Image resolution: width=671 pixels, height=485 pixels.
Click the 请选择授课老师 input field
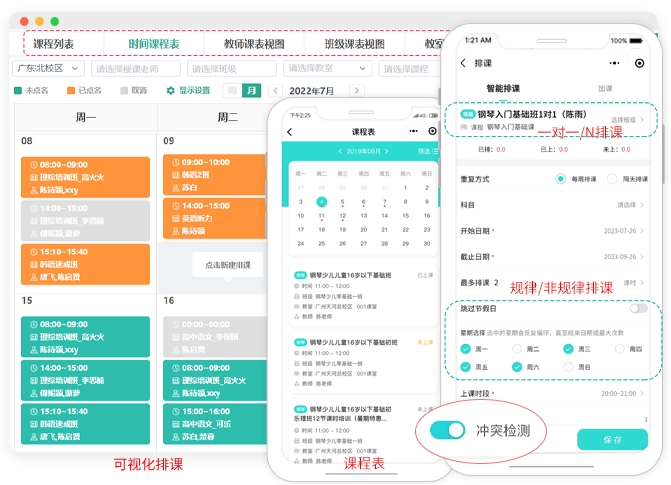136,69
